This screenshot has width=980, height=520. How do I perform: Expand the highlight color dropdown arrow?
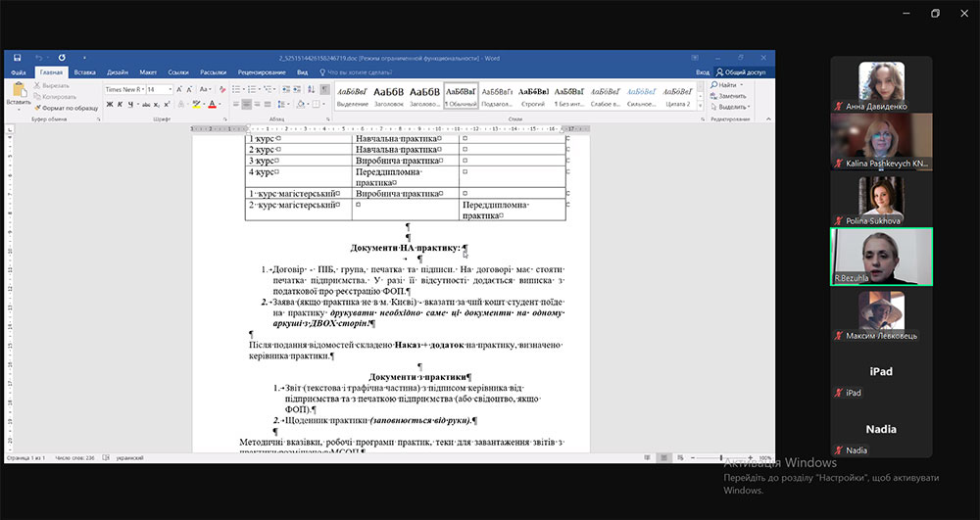tap(205, 104)
